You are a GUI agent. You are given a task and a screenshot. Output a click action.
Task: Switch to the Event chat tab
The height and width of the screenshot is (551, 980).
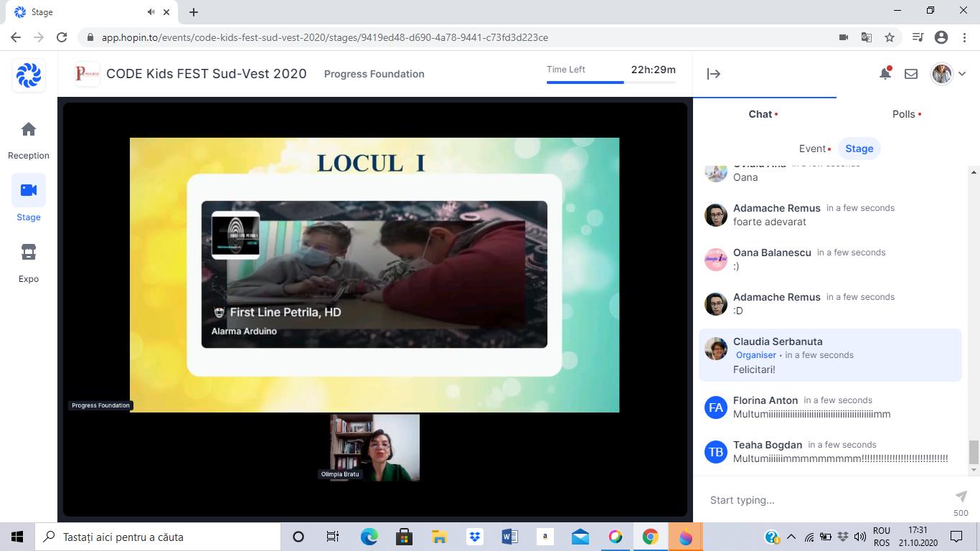[812, 149]
